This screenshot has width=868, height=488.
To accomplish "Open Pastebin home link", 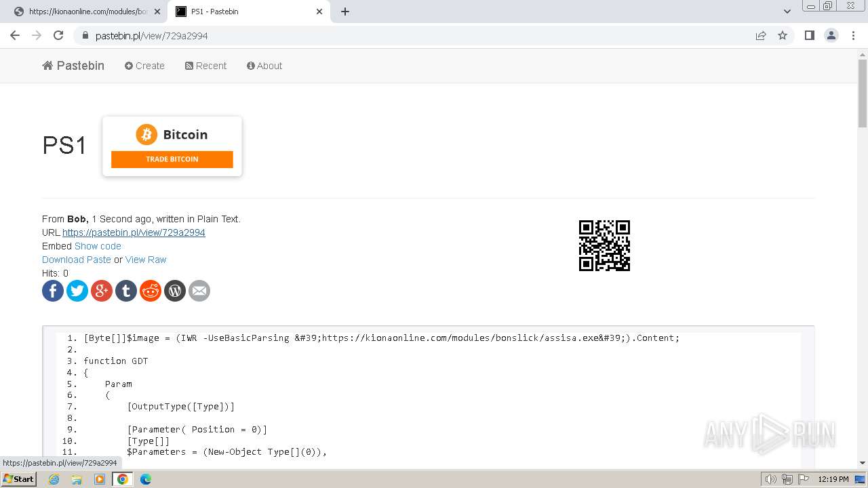I will [73, 66].
